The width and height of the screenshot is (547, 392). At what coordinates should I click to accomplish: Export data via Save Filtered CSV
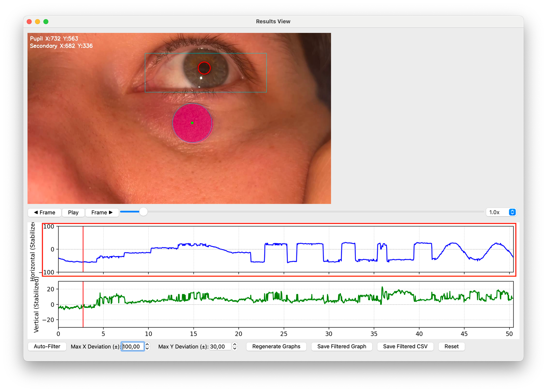405,346
